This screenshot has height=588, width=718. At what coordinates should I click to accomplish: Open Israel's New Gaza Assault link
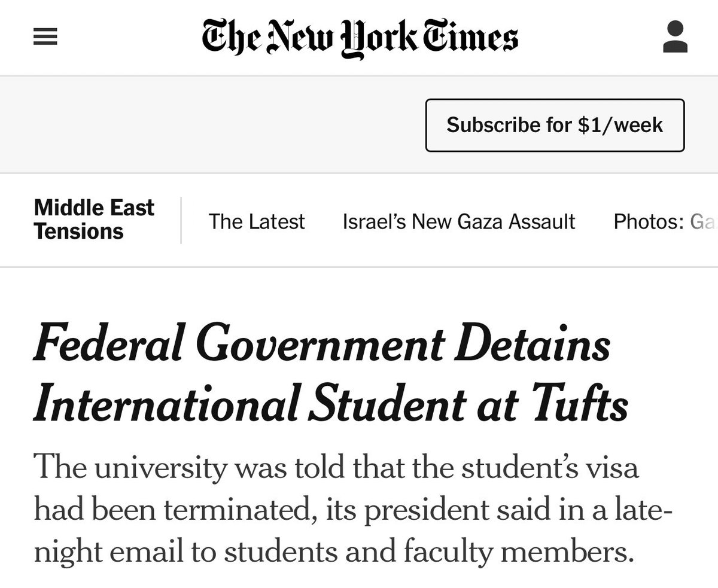coord(459,221)
